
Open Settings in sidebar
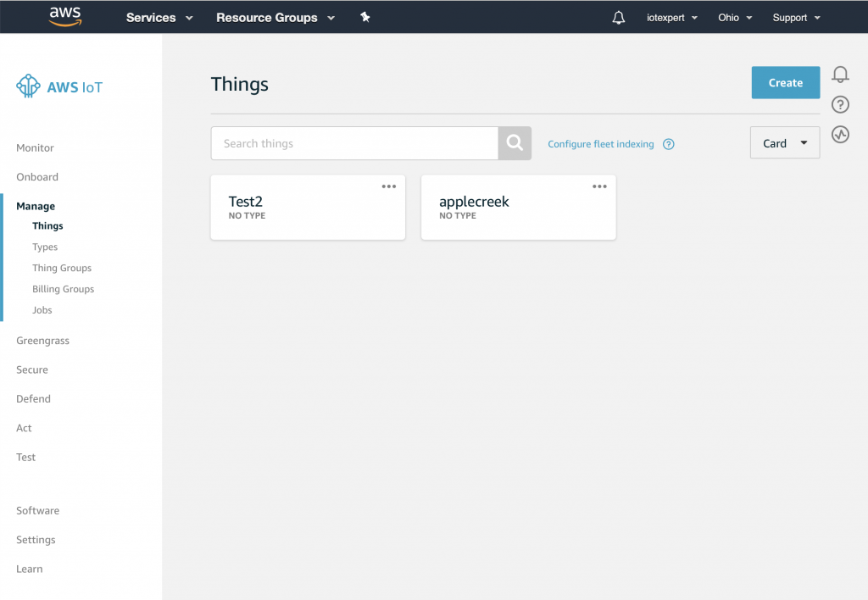click(36, 540)
